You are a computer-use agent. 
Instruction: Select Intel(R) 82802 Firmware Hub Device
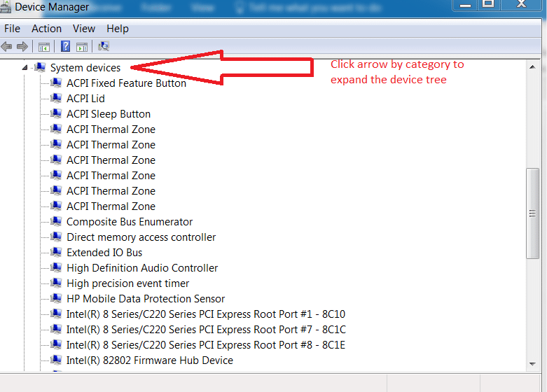click(149, 360)
